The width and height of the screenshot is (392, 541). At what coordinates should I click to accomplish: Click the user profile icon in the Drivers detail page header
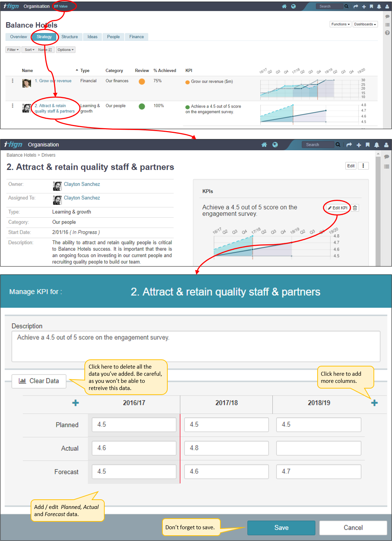coord(386,145)
